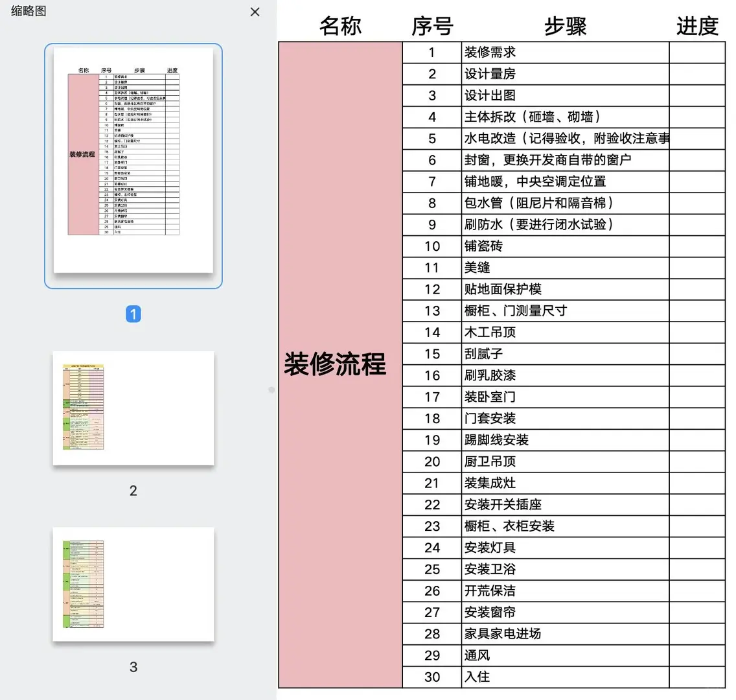Click the blue page number badge 1
This screenshot has width=736, height=700.
click(x=133, y=314)
